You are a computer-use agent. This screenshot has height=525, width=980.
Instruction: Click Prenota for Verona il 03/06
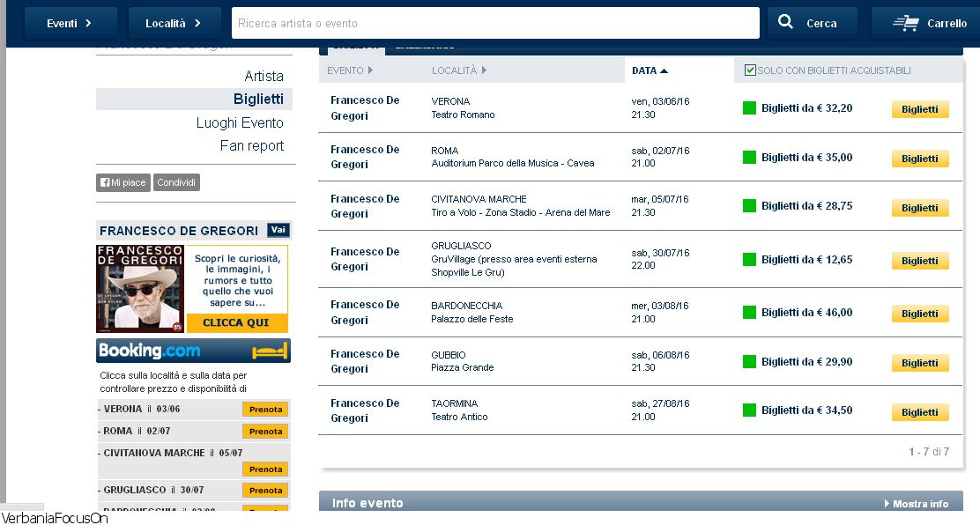coord(265,410)
